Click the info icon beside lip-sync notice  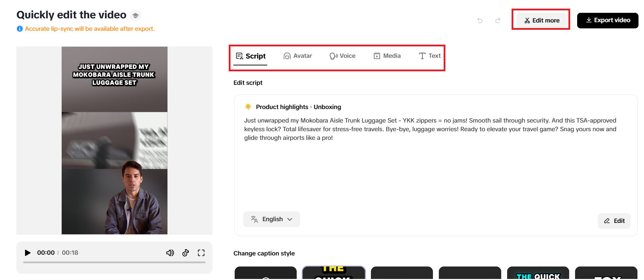point(20,29)
